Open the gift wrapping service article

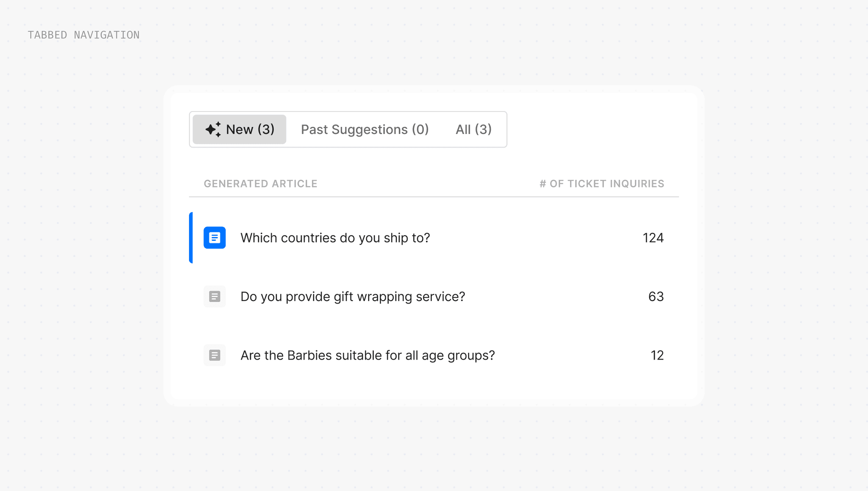tap(353, 296)
